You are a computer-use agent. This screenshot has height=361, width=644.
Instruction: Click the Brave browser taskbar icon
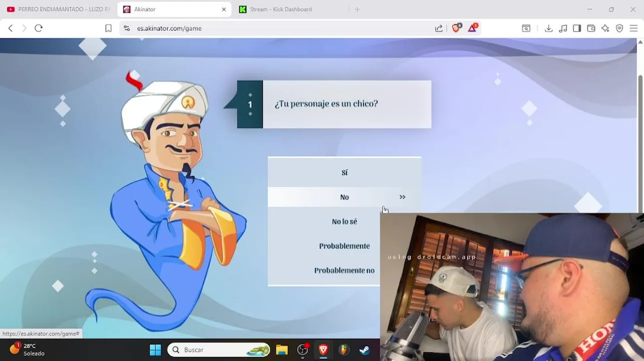coord(324,349)
